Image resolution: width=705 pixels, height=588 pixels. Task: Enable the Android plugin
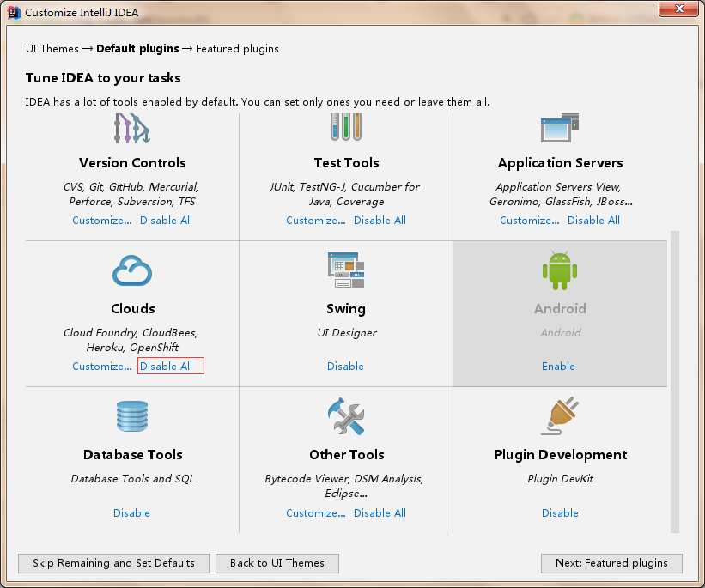[558, 367]
